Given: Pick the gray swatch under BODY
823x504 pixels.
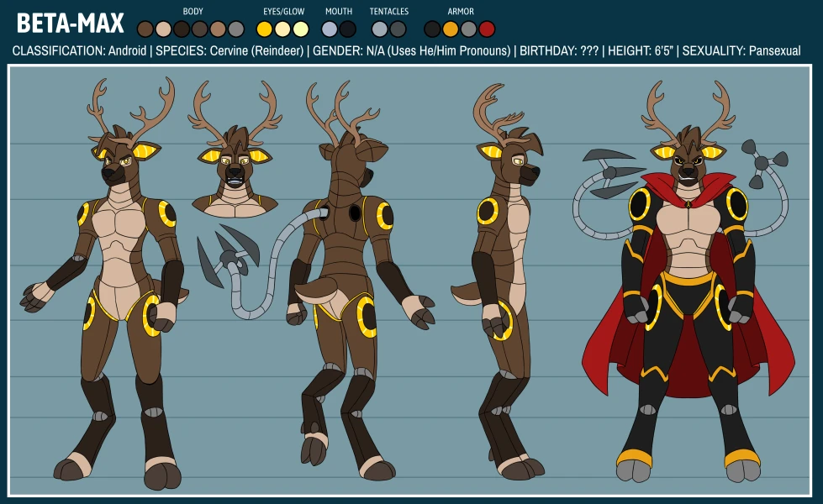Looking at the screenshot, I should 236,29.
